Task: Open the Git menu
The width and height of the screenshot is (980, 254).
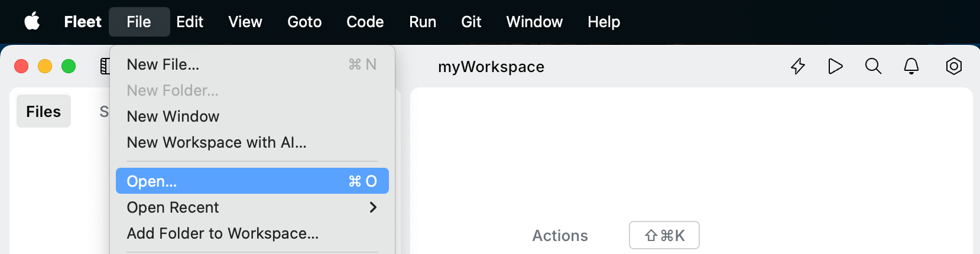Action: 471,22
